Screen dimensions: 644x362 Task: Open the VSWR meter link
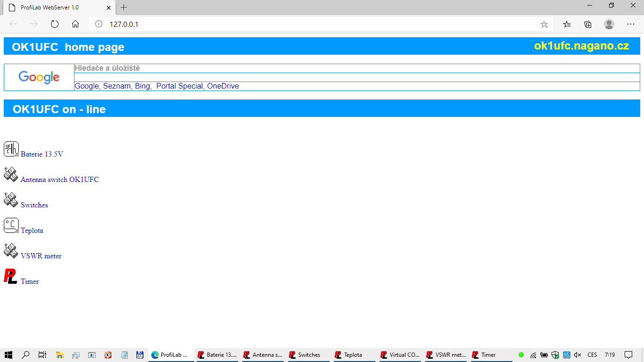click(41, 256)
